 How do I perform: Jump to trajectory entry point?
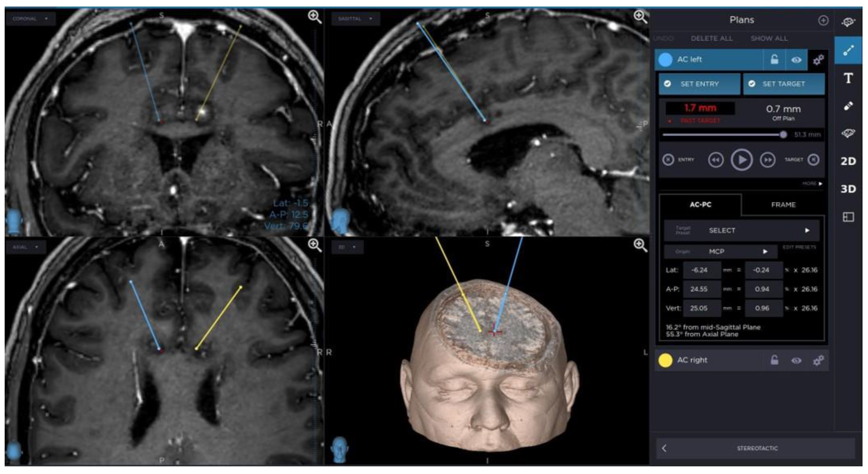click(x=668, y=160)
